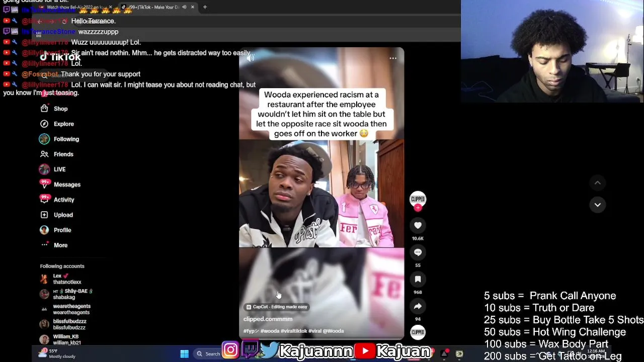Click the 968 bookmark count
Viewport: 644px width, 362px height.
418,292
